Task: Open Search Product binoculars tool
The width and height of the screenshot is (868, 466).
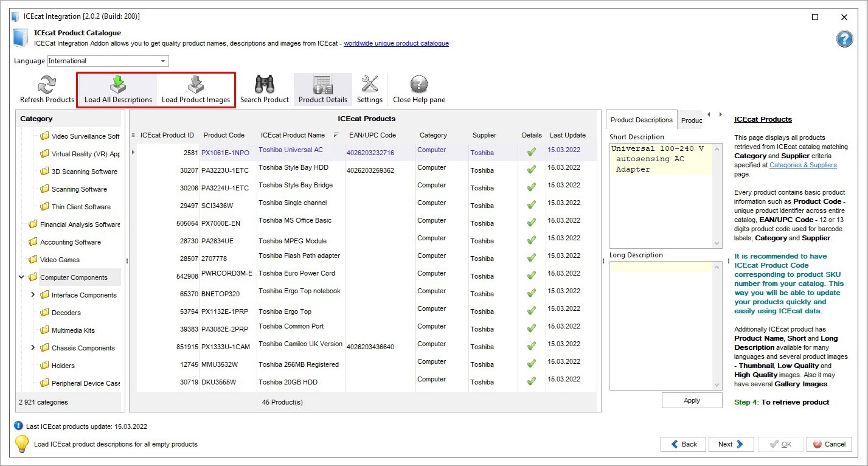Action: click(265, 85)
